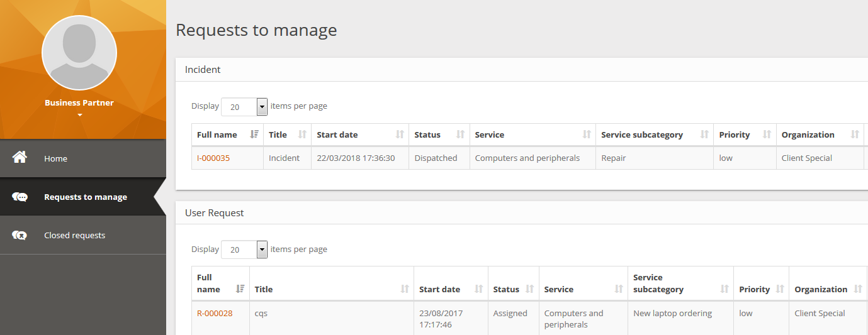
Task: Sort User Request table by Service arrows
Action: pos(618,289)
